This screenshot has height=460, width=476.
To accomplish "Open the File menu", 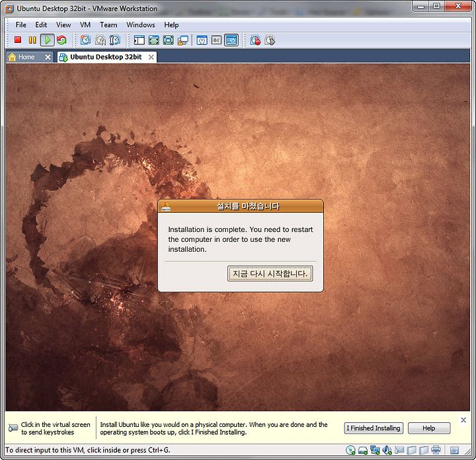I will (x=21, y=25).
